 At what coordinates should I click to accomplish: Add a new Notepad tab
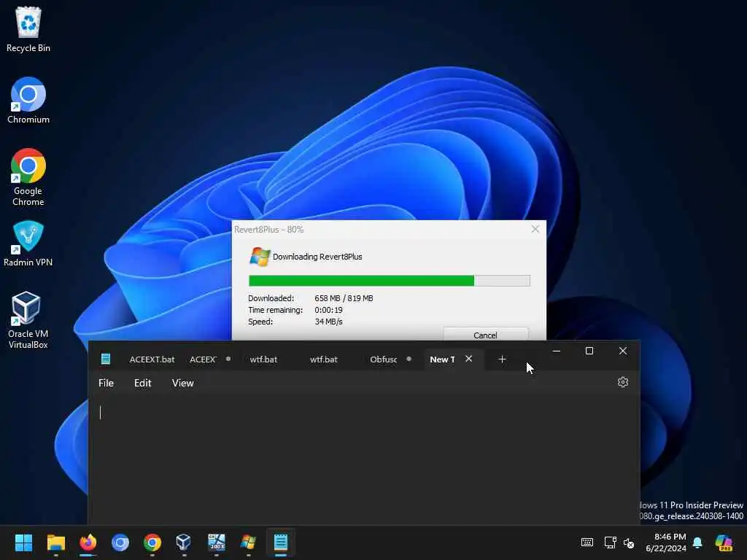click(x=502, y=359)
